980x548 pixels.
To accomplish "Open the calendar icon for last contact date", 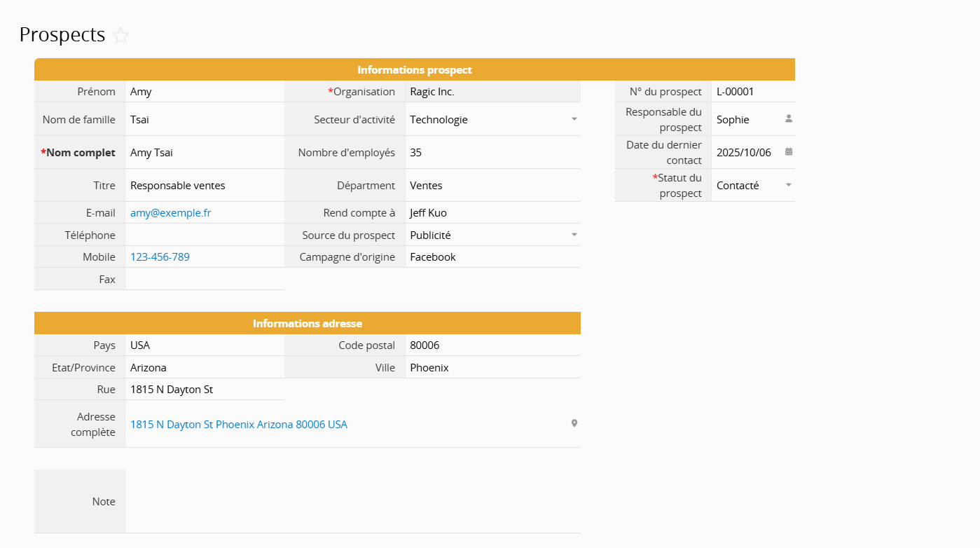I will click(x=788, y=152).
